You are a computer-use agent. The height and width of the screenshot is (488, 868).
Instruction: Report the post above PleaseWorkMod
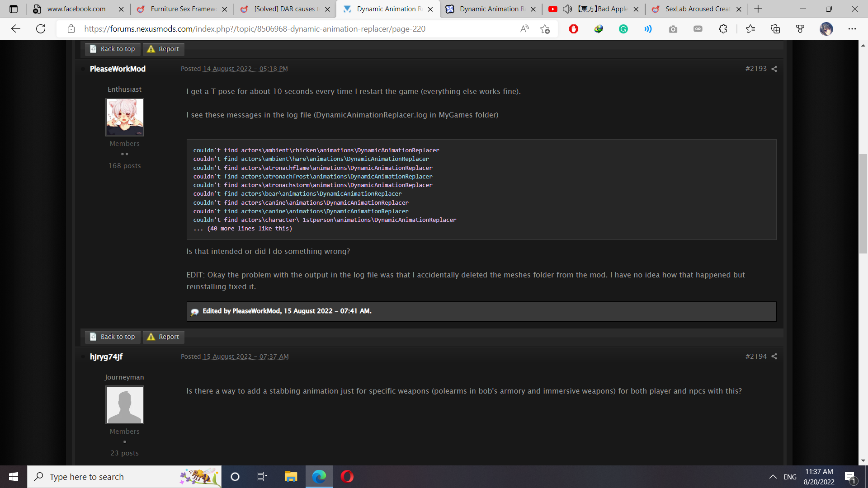(x=164, y=49)
